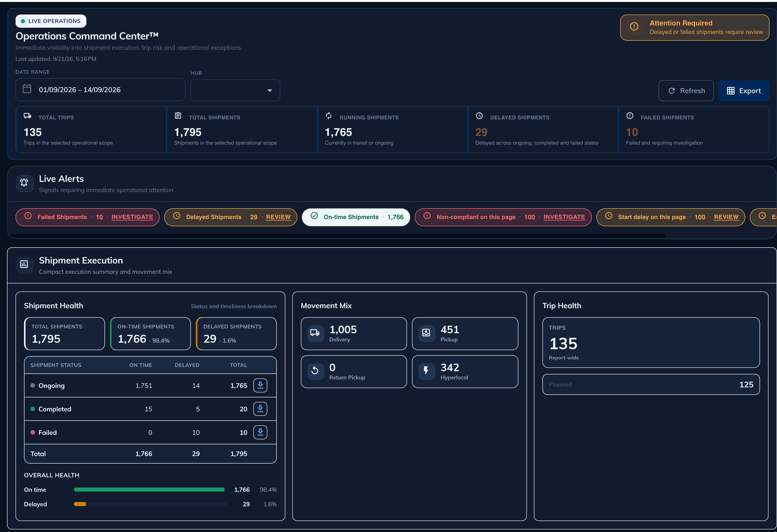
Task: Click the 1,751 on-time Ongoing cell
Action: [144, 386]
